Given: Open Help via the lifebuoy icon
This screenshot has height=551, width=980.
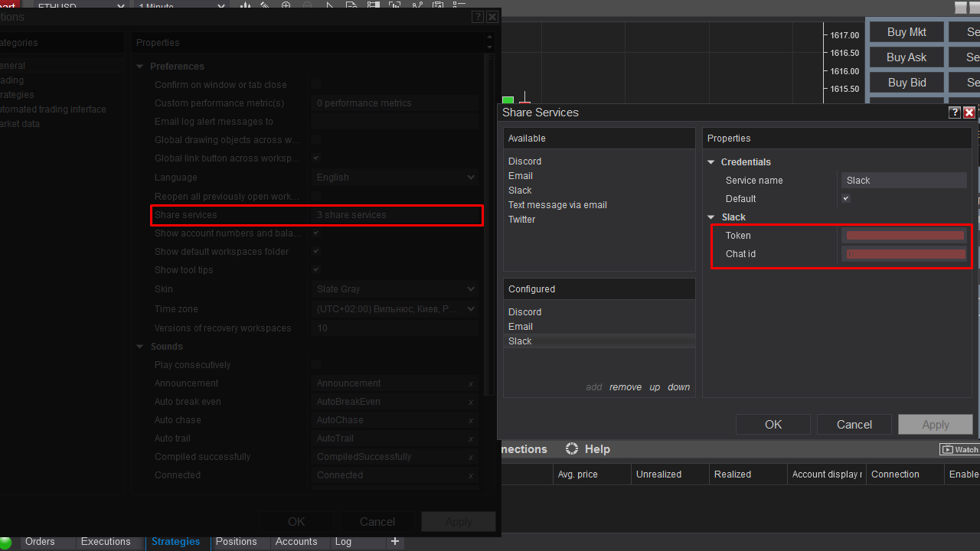Looking at the screenshot, I should (572, 449).
